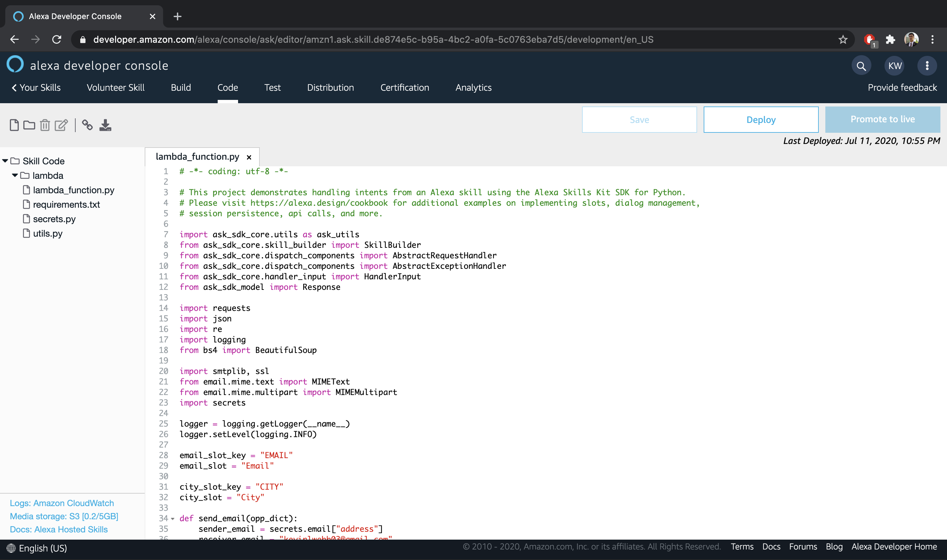The width and height of the screenshot is (947, 560).
Task: Click the new file icon
Action: [14, 125]
